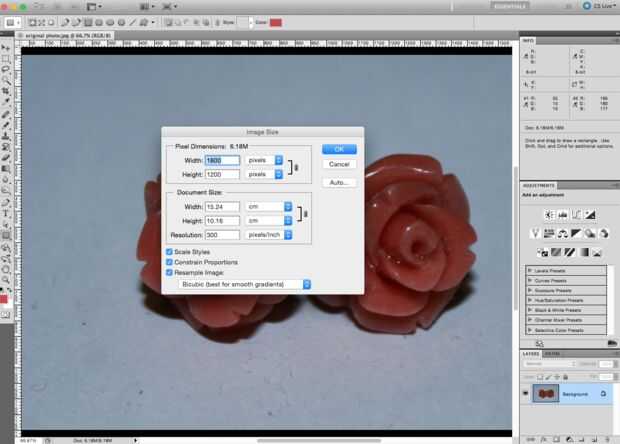Click the Resolution field showing 300
620x444 pixels.
pos(222,235)
